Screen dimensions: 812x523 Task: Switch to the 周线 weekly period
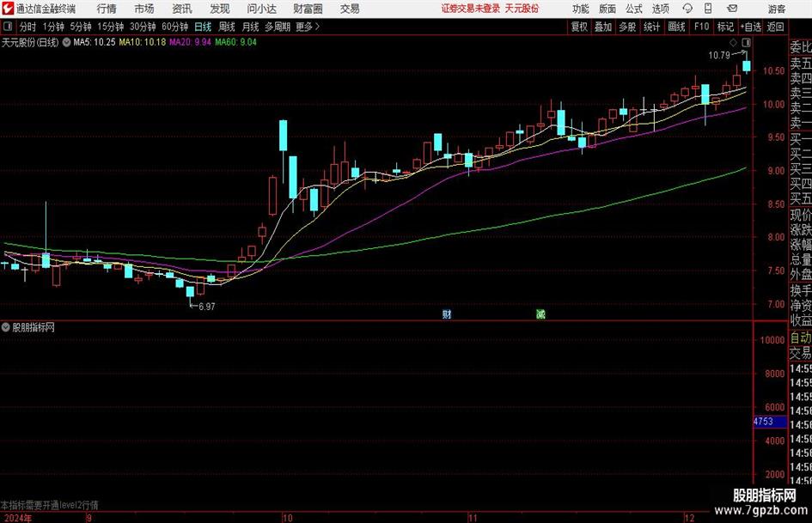[227, 27]
